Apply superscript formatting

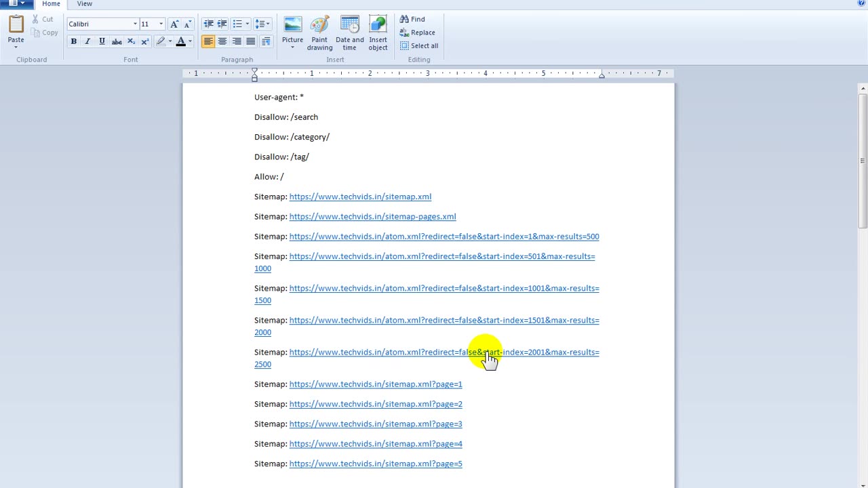(144, 41)
